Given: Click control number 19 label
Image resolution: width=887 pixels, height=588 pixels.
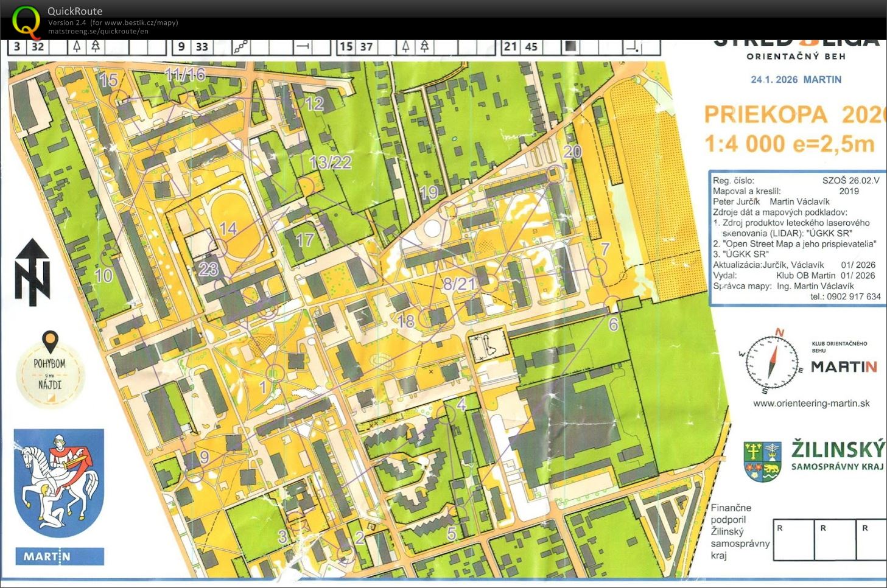Looking at the screenshot, I should 429,192.
